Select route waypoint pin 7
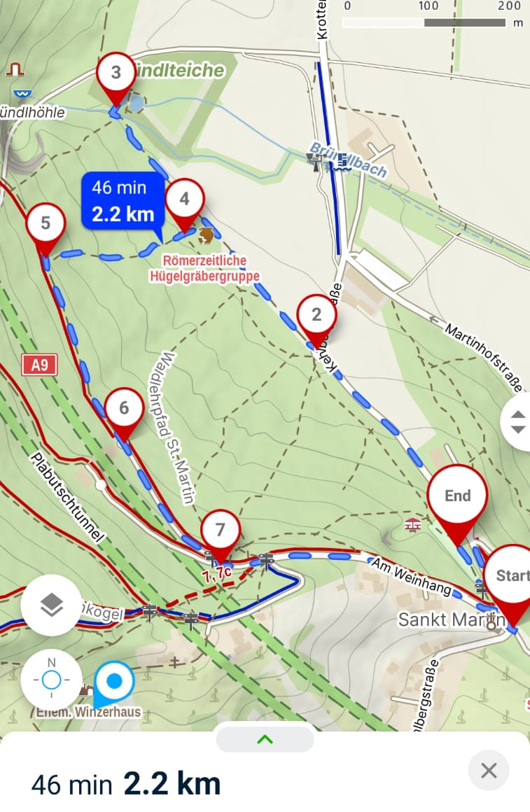Image resolution: width=530 pixels, height=812 pixels. 220,535
